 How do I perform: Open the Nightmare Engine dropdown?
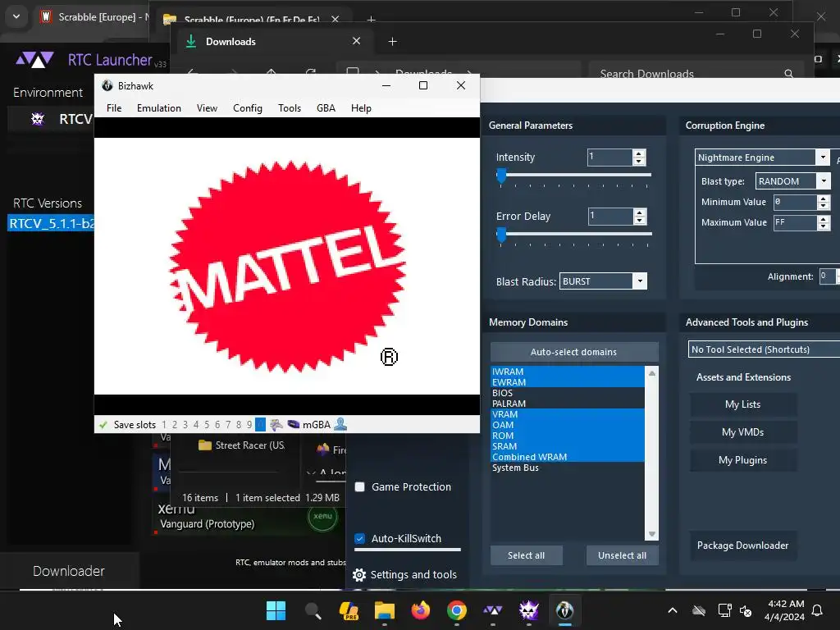point(824,157)
